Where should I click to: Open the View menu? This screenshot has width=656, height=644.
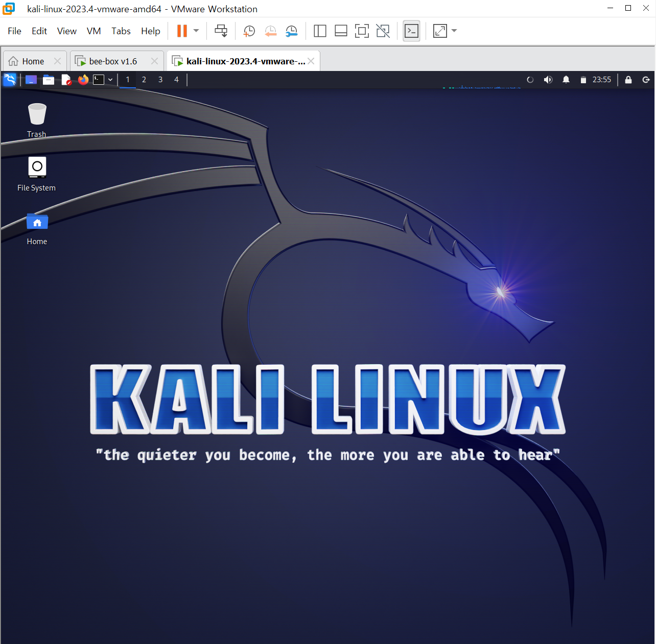pos(67,31)
